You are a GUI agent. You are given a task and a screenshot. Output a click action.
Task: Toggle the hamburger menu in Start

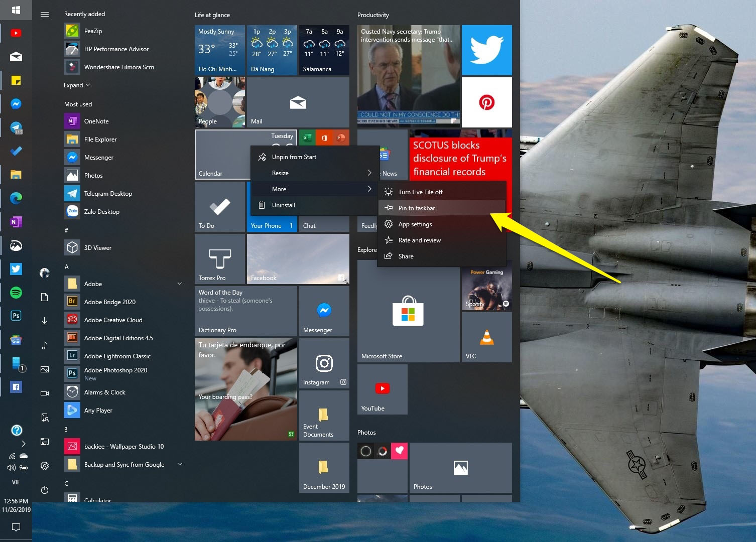pyautogui.click(x=45, y=14)
